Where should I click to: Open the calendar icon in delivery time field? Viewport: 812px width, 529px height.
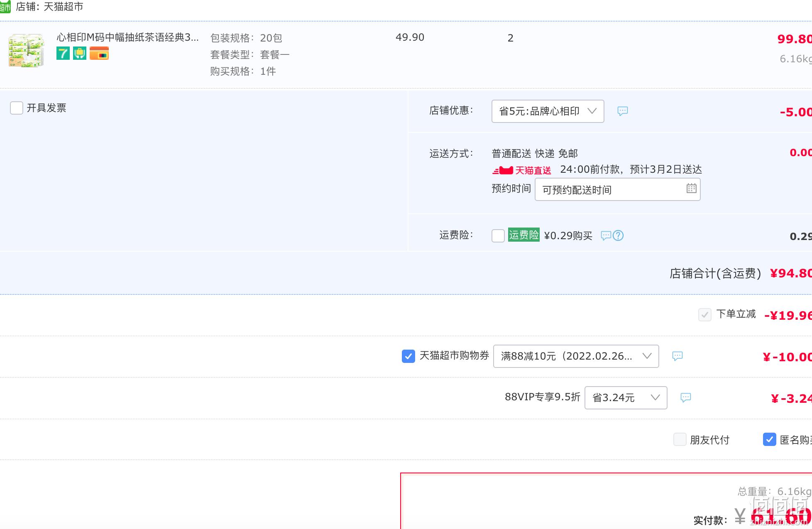pos(691,188)
